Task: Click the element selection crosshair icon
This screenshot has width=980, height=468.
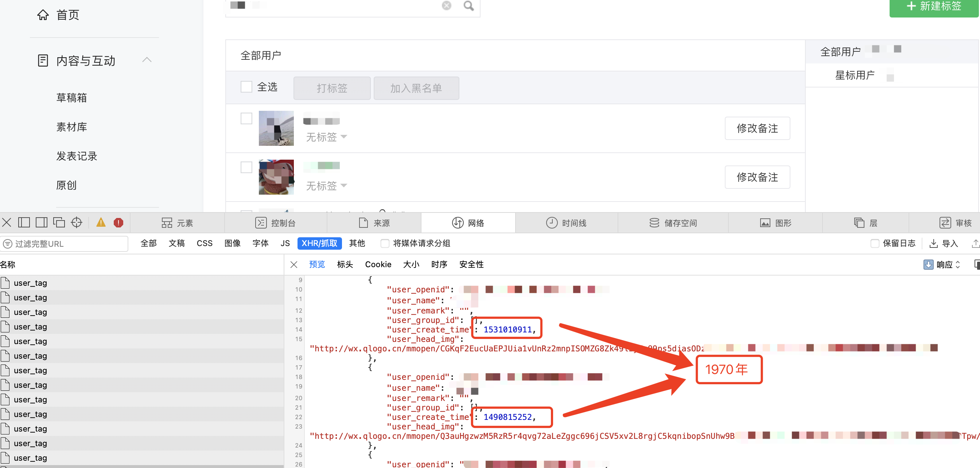Action: (77, 222)
